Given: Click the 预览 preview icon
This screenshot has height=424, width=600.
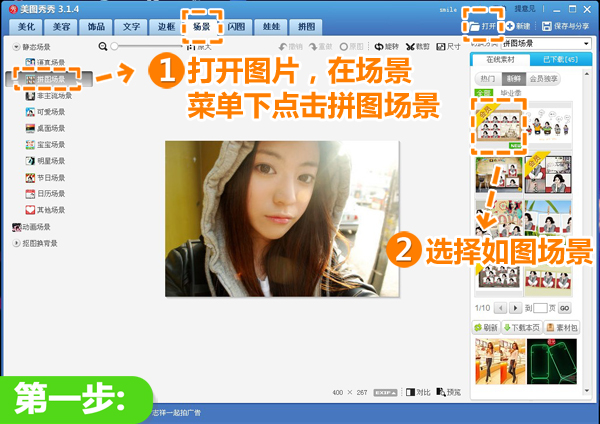Looking at the screenshot, I should point(441,392).
